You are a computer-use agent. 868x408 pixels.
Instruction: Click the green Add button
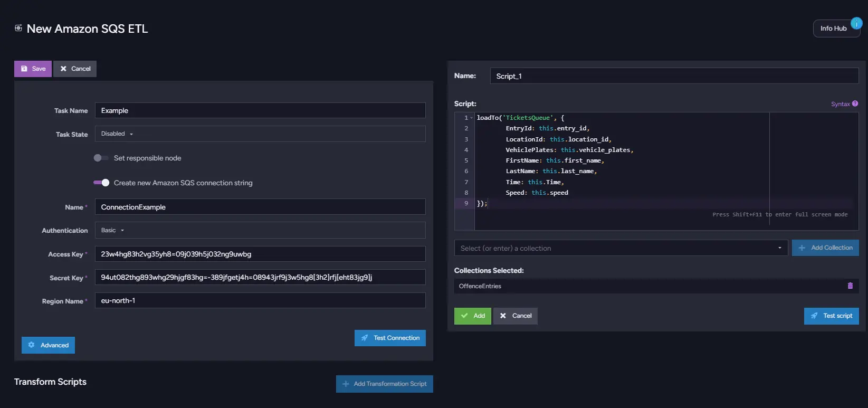click(473, 316)
